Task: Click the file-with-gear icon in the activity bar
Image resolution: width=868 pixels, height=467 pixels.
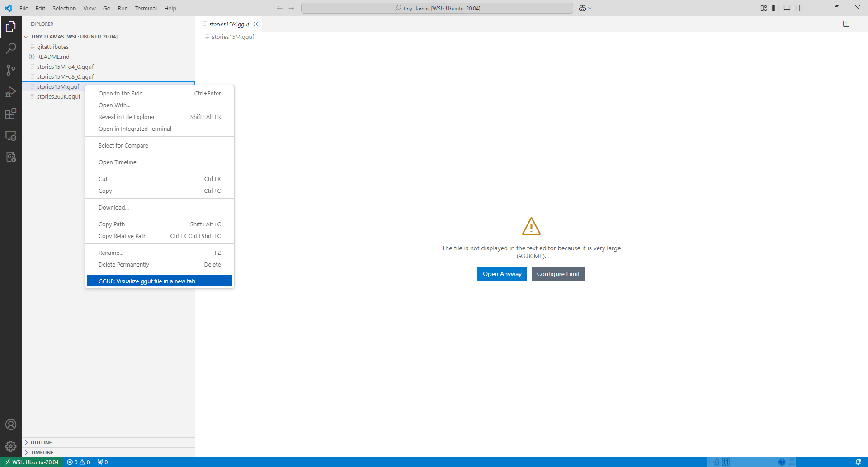Action: (x=11, y=157)
